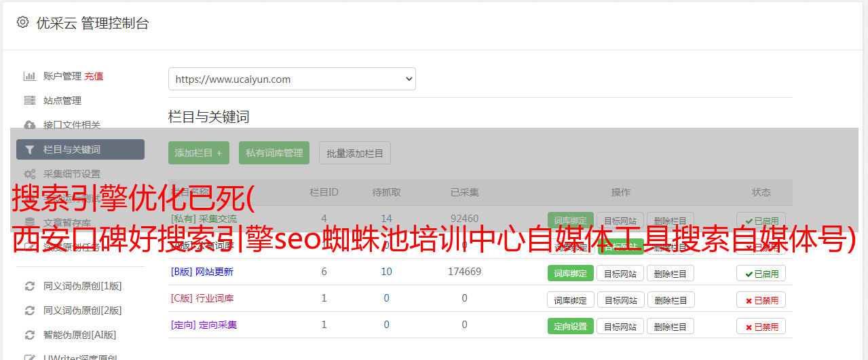Click the 栏目与关键词 page heading
Viewport: 868px width, 360px height.
click(x=209, y=117)
